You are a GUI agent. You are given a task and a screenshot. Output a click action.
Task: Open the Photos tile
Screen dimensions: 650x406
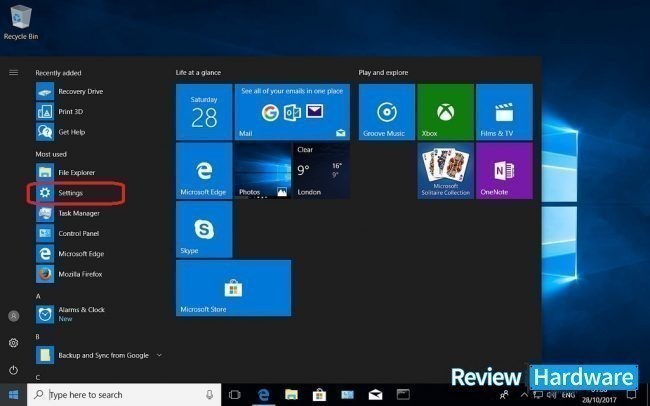[263, 171]
